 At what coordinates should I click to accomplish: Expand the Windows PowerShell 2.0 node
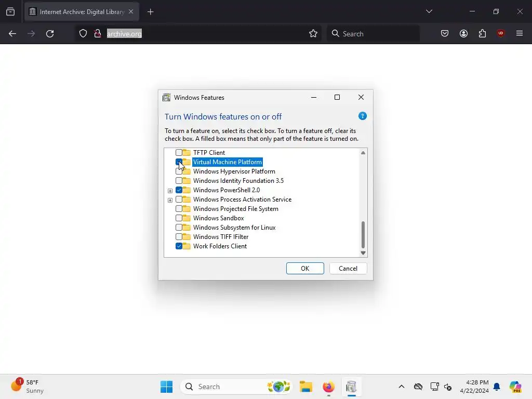(170, 191)
